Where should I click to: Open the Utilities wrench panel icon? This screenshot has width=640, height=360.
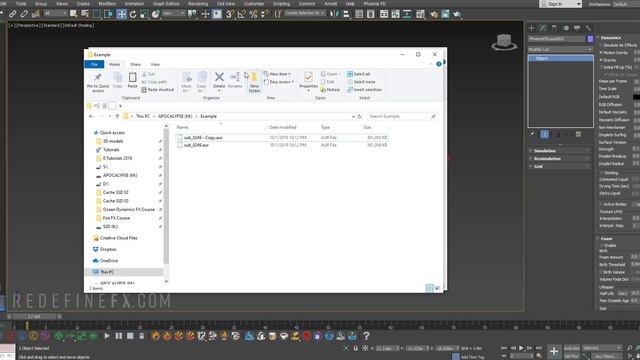[588, 28]
